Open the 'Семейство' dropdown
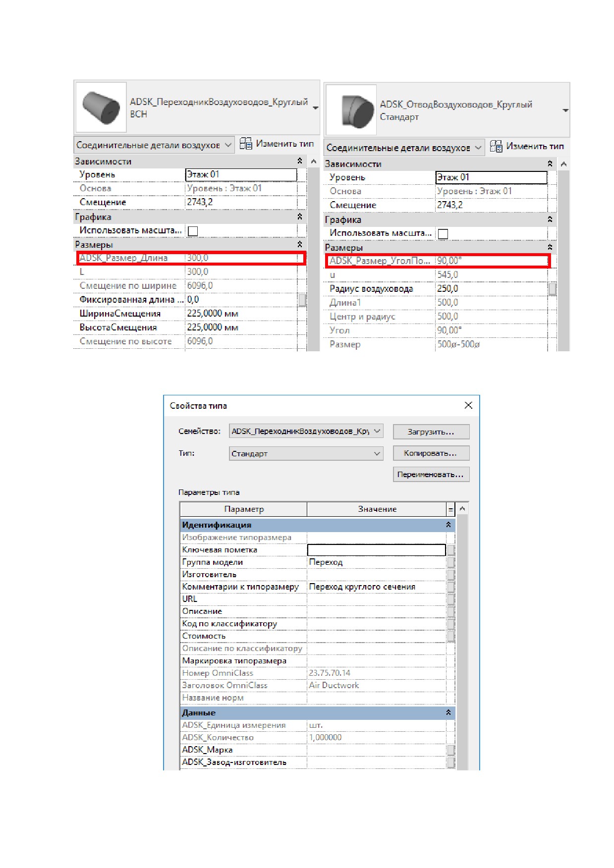Screen dimensions: 614x868 tap(306, 431)
